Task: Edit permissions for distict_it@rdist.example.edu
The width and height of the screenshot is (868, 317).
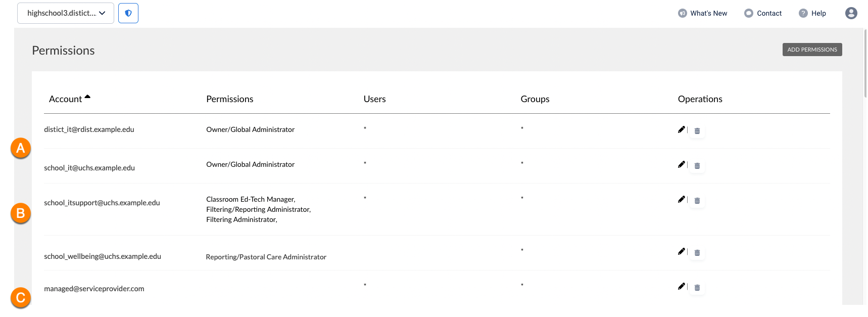Action: pyautogui.click(x=682, y=129)
